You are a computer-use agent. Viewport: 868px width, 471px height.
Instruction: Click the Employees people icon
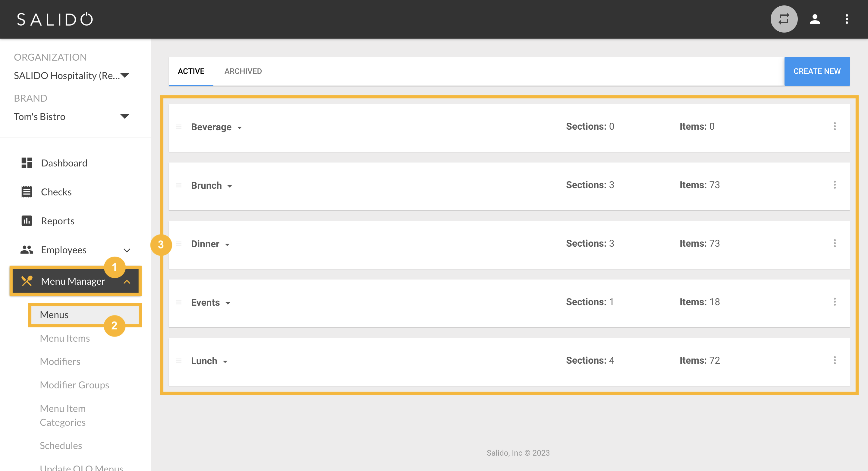pos(27,249)
